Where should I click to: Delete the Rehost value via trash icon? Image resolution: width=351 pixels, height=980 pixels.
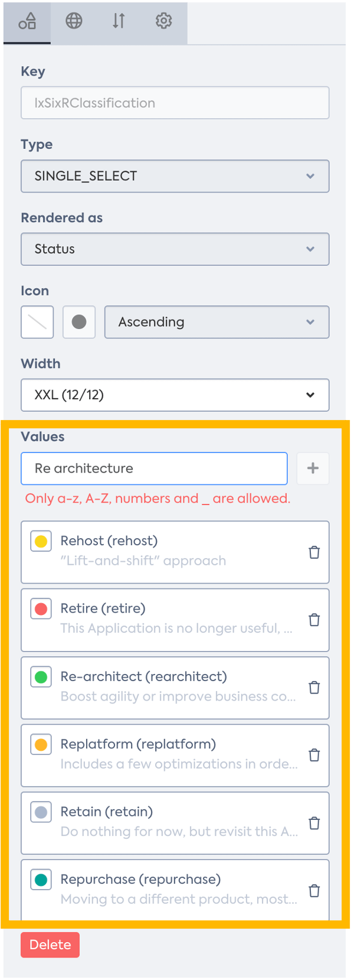pos(314,552)
